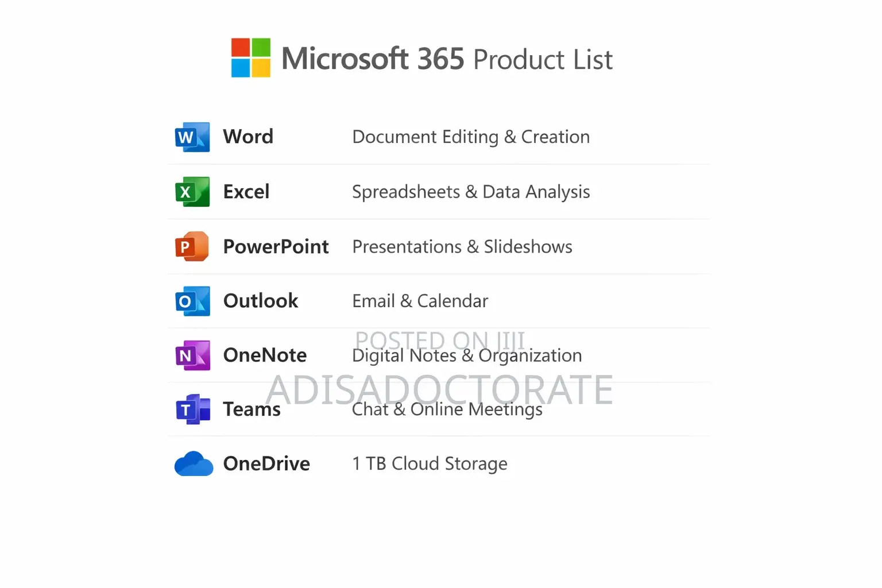Click the Excel app icon
This screenshot has height=588, width=882.
[192, 192]
